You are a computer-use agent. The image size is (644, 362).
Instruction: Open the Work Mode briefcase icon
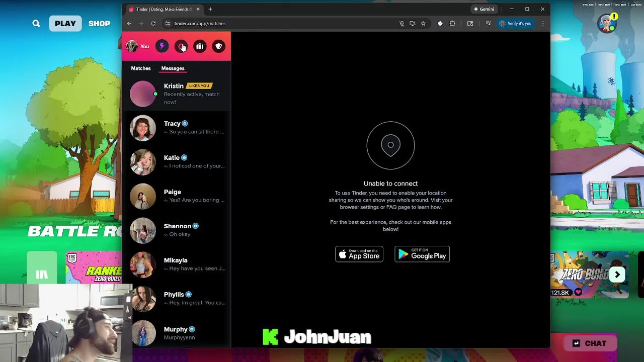click(200, 46)
